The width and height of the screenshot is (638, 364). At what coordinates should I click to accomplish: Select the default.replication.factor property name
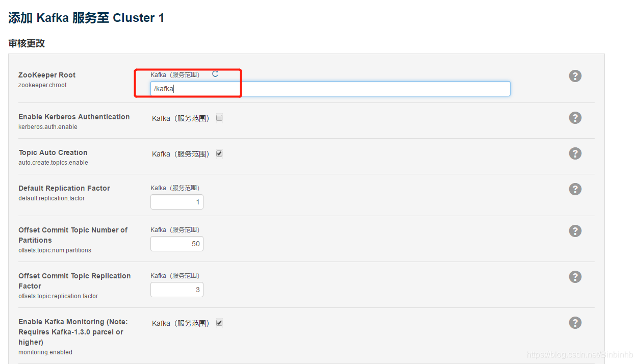click(x=52, y=198)
